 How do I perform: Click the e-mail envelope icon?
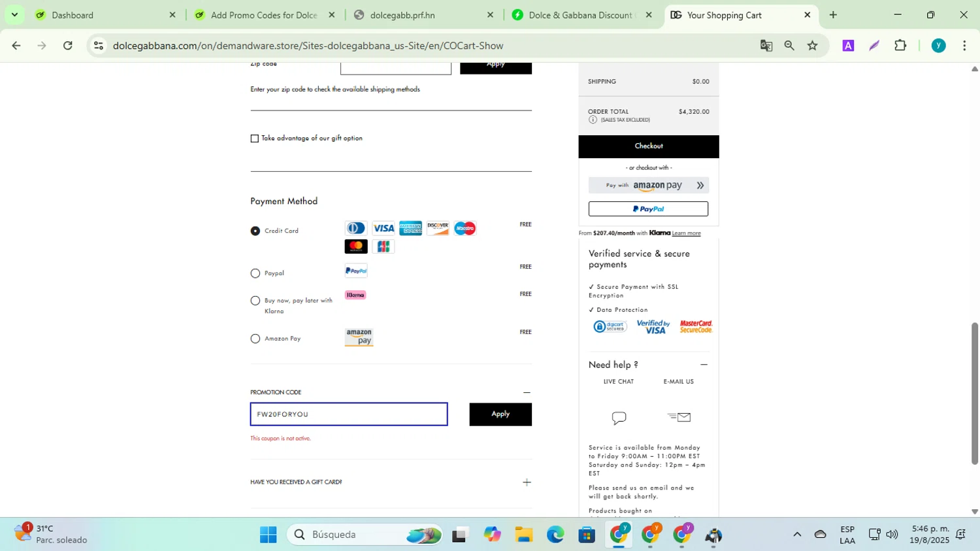tap(679, 417)
